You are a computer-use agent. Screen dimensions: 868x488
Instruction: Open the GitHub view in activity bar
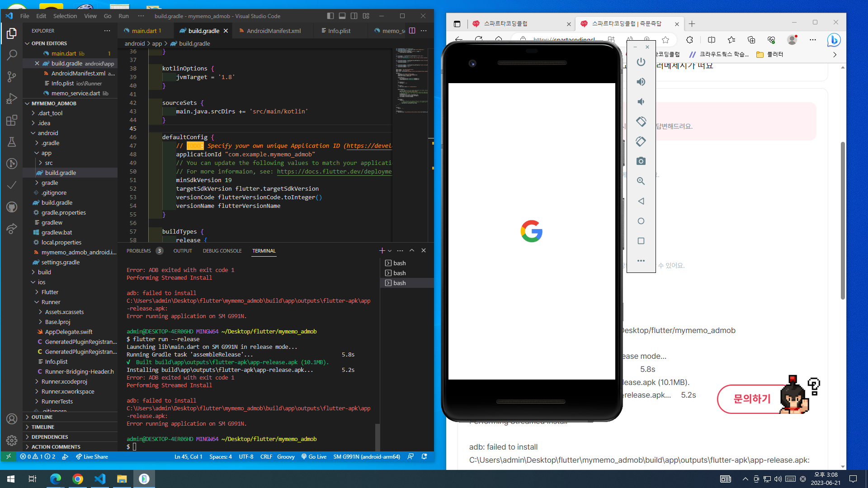tap(12, 207)
